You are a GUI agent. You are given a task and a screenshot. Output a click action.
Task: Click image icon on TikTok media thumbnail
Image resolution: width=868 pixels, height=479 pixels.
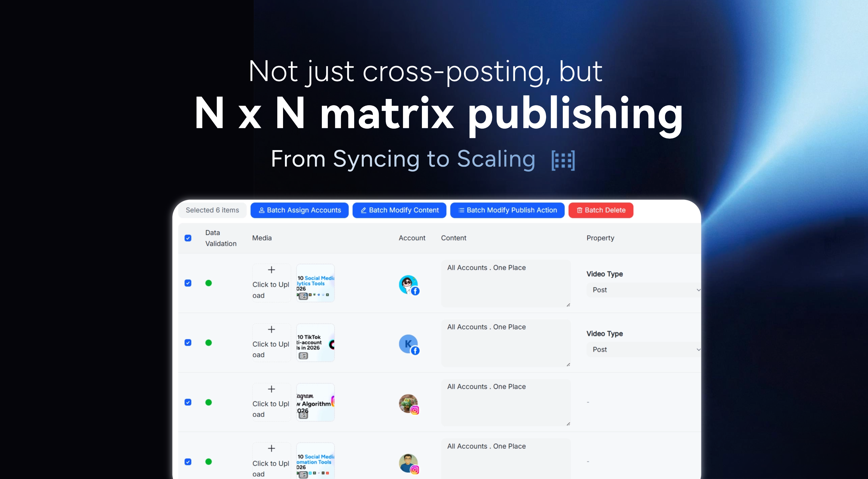[x=303, y=356]
